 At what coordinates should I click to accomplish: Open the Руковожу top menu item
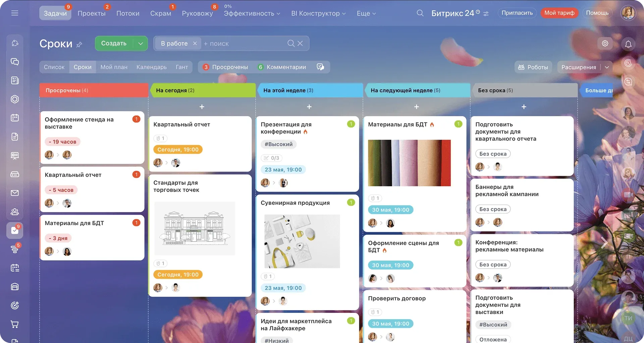tap(197, 13)
